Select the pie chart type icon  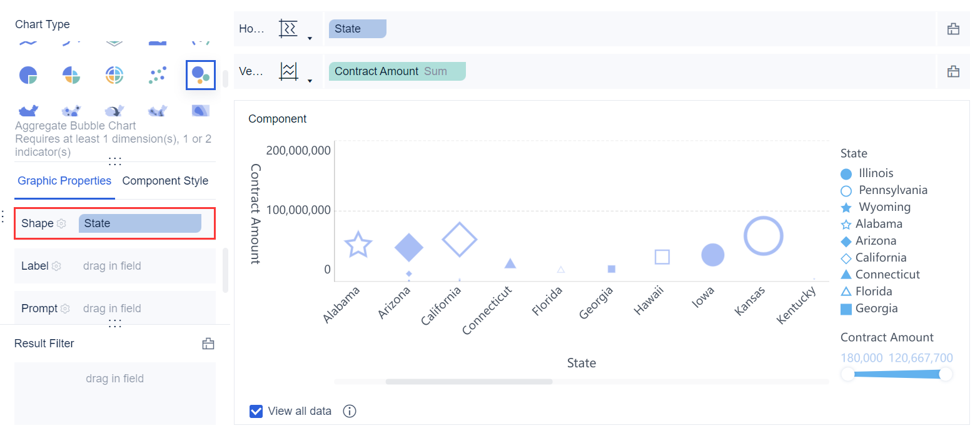[28, 76]
